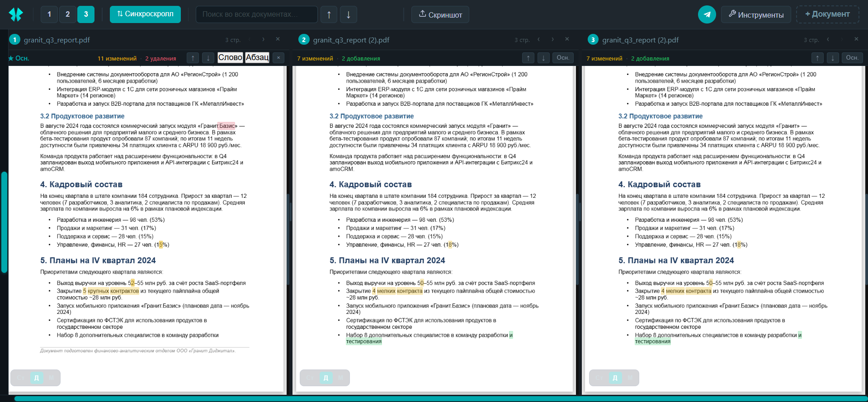868x402 pixels.
Task: Select Д mode in document 2 switcher
Action: pos(326,378)
